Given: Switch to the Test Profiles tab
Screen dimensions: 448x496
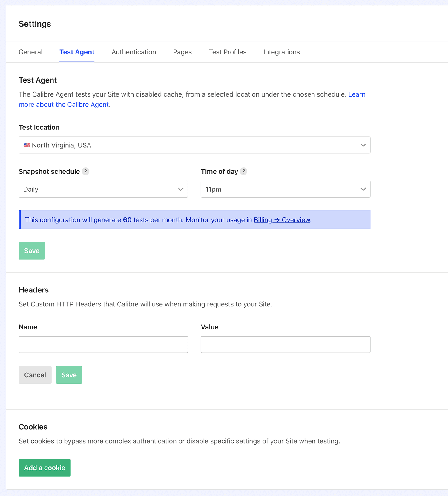Looking at the screenshot, I should 227,52.
